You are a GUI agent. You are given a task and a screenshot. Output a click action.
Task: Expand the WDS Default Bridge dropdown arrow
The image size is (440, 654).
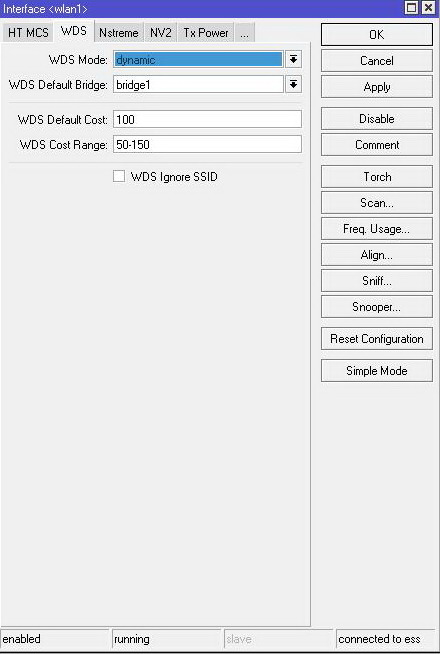coord(293,85)
